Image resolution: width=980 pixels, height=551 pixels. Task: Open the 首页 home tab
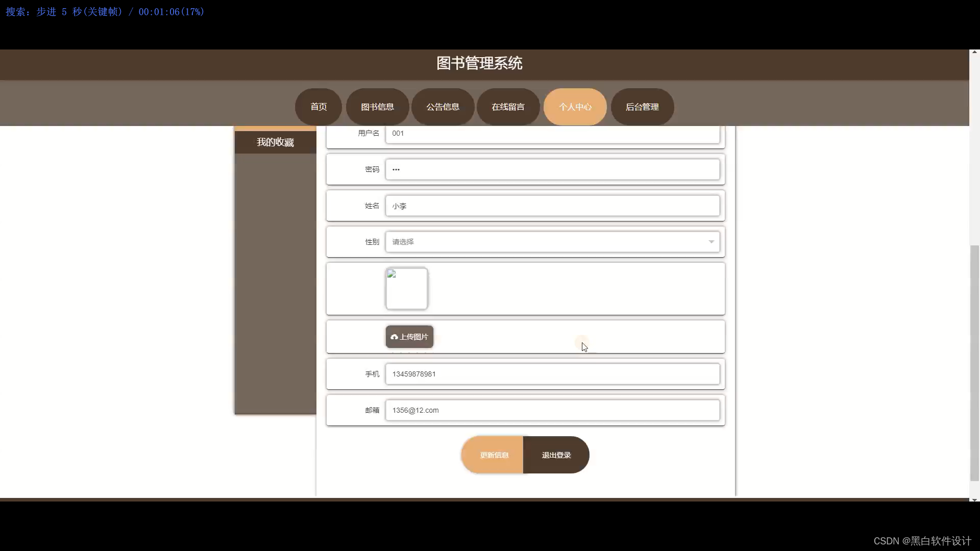318,107
